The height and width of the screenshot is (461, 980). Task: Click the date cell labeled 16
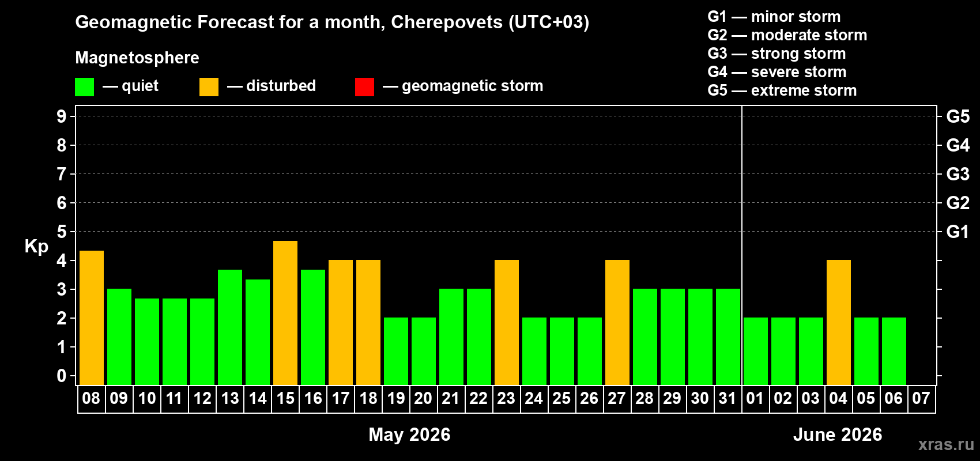coord(313,399)
